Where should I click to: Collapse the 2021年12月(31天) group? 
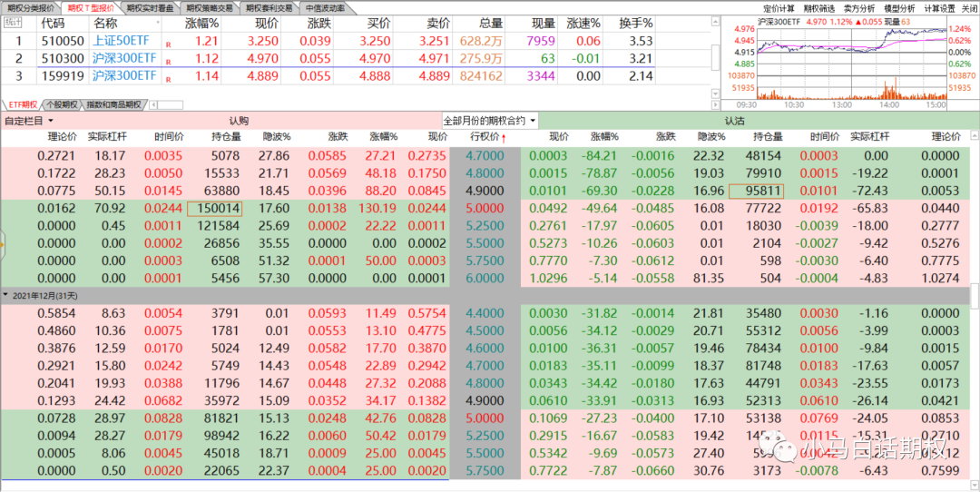pos(7,295)
